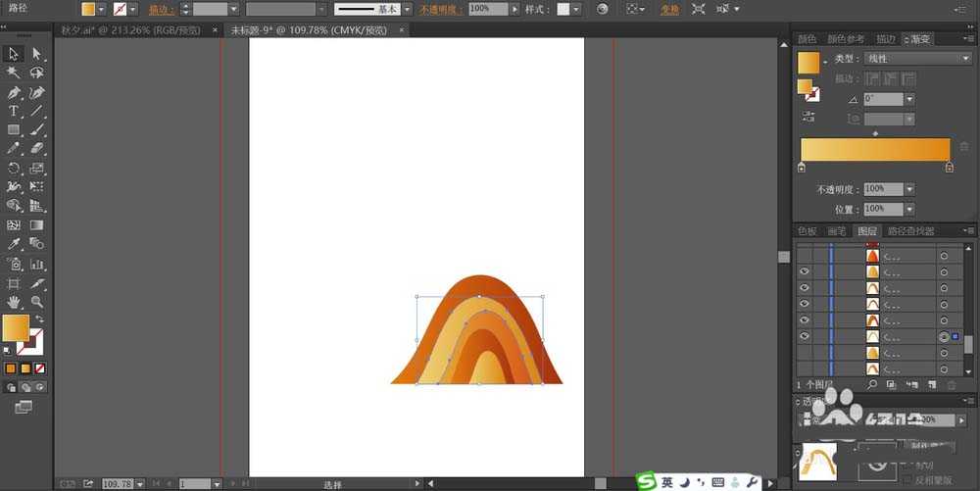
Task: Select the Zoom magnifier tool
Action: click(37, 301)
